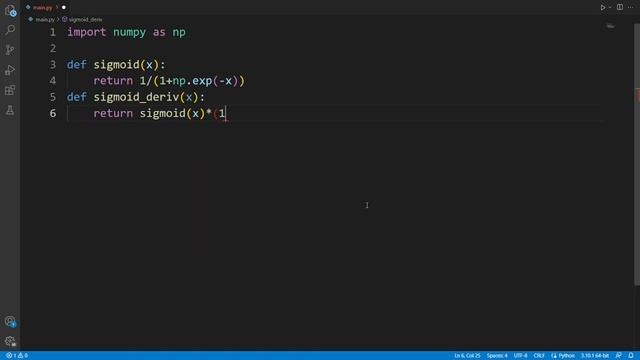Open the Accounts menu icon
The height and width of the screenshot is (360, 640).
tap(10, 322)
